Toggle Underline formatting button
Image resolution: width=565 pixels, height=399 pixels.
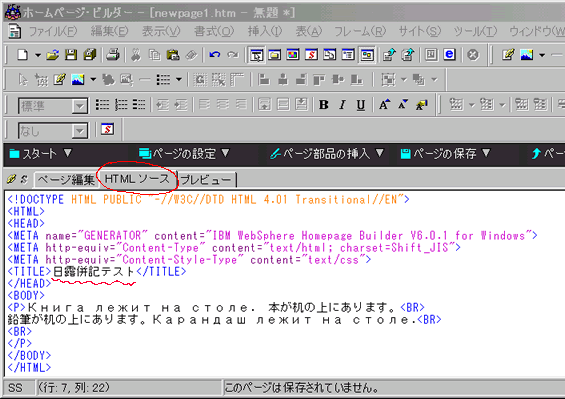tap(360, 105)
